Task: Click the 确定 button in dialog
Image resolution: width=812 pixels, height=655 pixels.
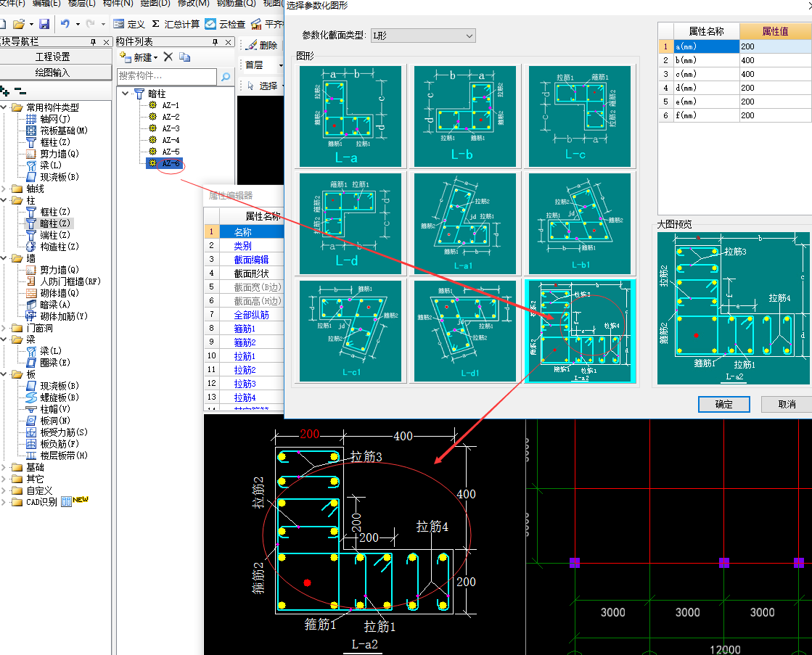Action: [723, 404]
